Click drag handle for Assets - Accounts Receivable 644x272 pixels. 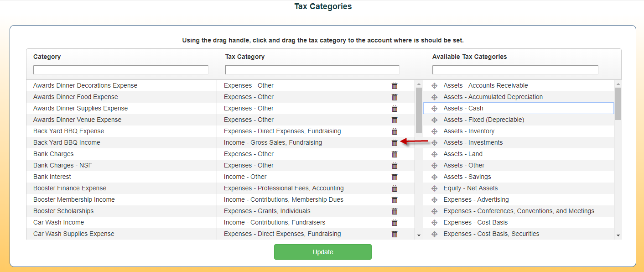click(434, 86)
